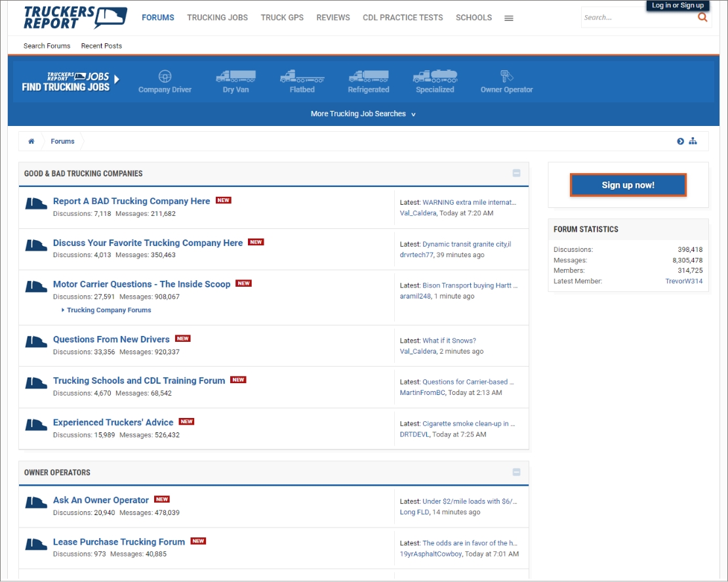View user profile 19yrAsphaltCowboy
Screen dimensions: 728x582
pos(430,554)
